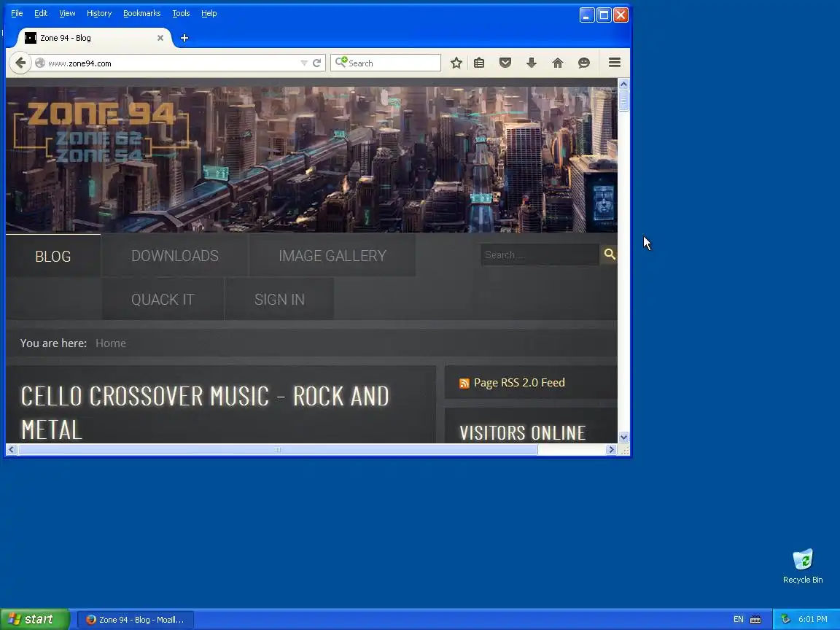Viewport: 840px width, 630px height.
Task: Open the IMAGE GALLERY navigation item
Action: click(x=332, y=255)
